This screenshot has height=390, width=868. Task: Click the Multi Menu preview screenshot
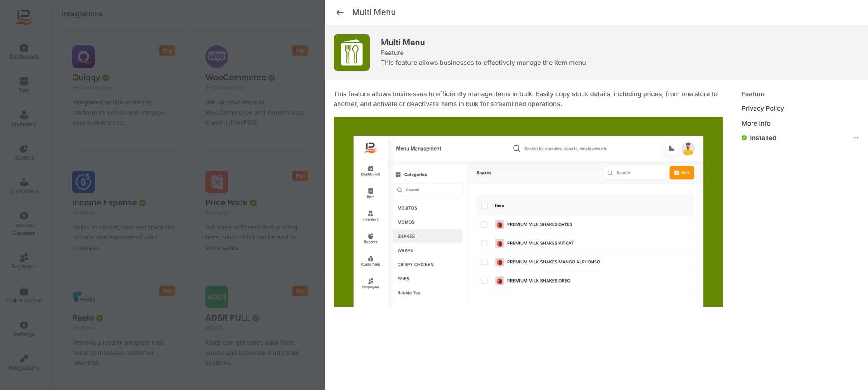coord(528,211)
